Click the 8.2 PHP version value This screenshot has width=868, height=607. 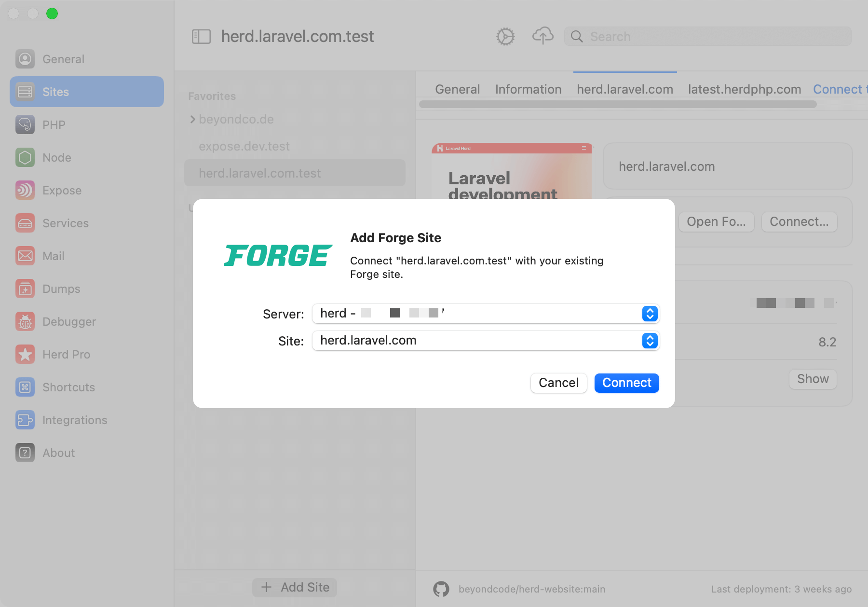(827, 342)
